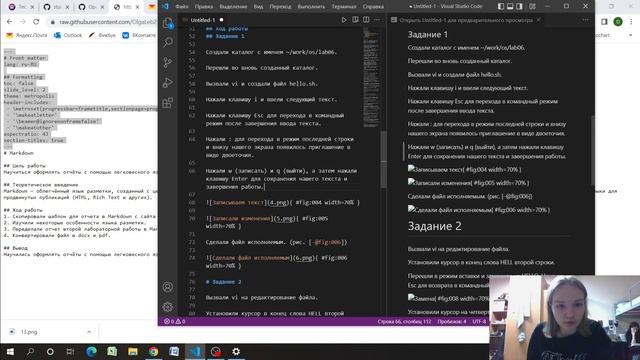Reload the Chrome page
The width and height of the screenshot is (640, 360).
[x=36, y=22]
